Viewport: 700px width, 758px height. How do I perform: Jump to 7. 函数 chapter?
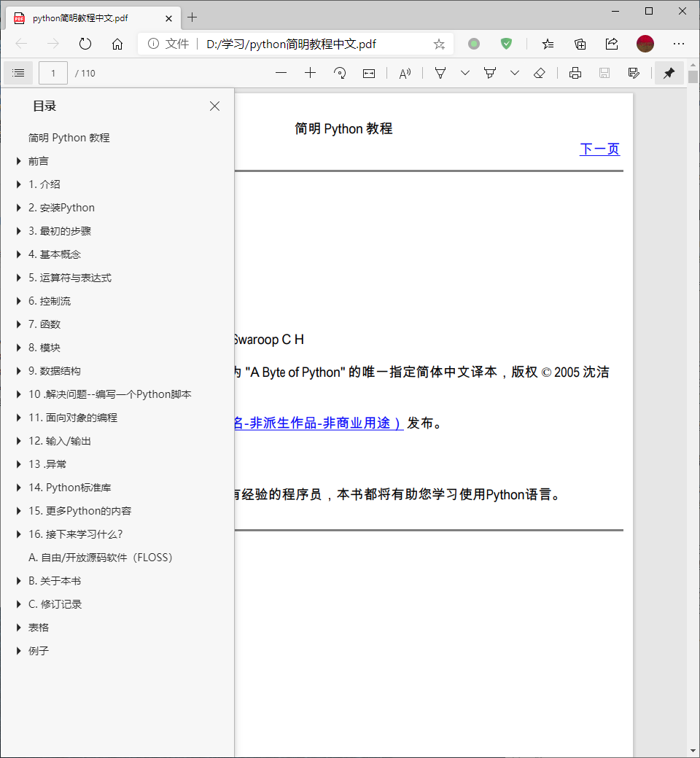tap(44, 324)
